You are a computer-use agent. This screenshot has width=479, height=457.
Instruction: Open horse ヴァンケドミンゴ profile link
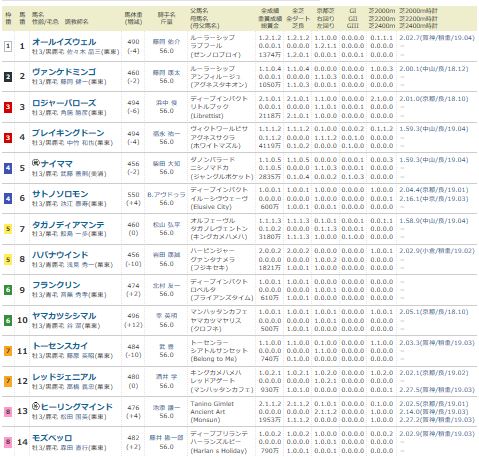point(64,72)
